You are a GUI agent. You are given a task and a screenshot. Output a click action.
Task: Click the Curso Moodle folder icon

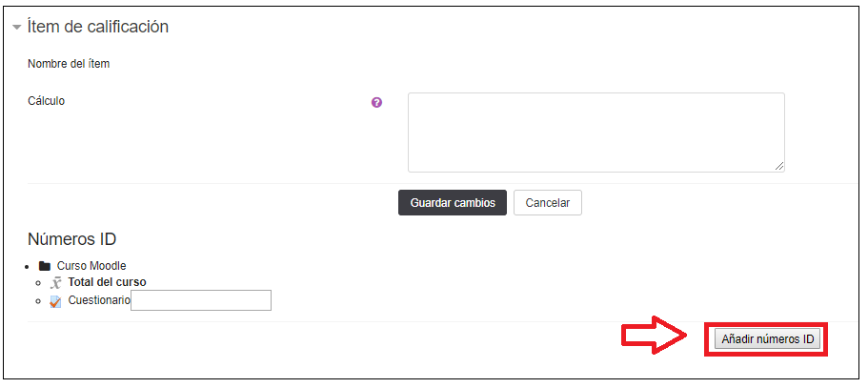[45, 266]
